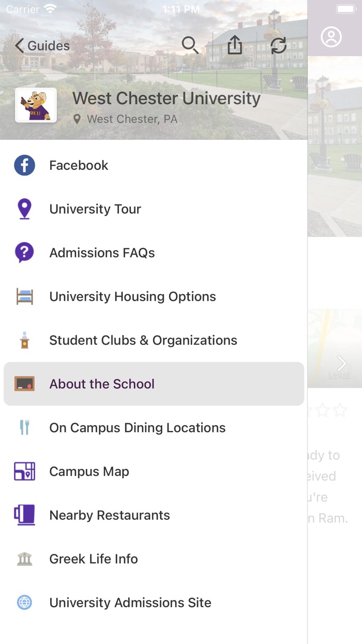Click the Greek Life building icon

pyautogui.click(x=24, y=559)
